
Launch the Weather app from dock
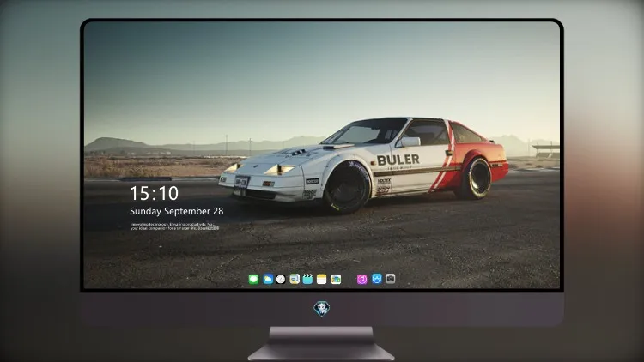point(268,279)
